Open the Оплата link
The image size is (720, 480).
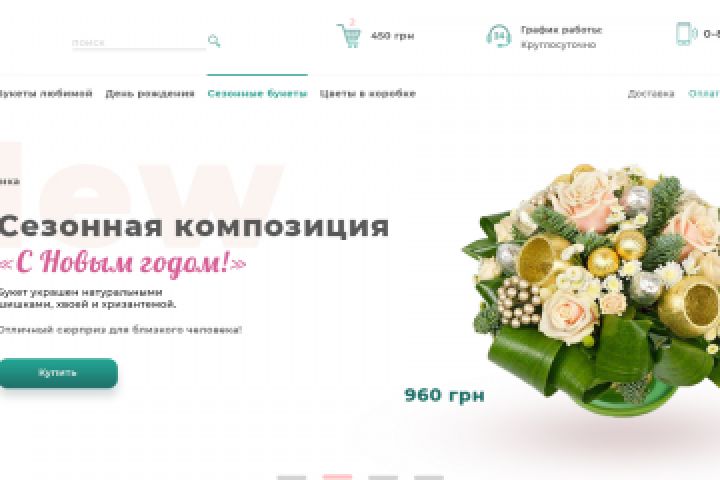704,94
